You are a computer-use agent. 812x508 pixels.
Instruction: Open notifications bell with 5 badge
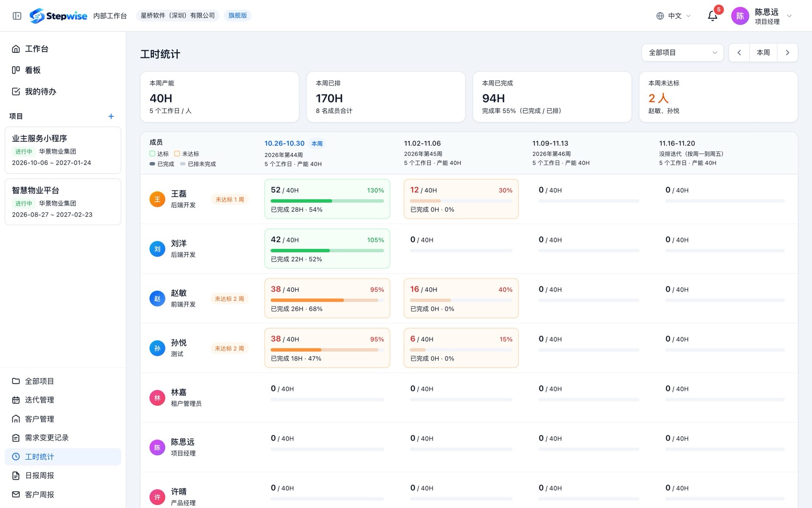[x=713, y=16]
